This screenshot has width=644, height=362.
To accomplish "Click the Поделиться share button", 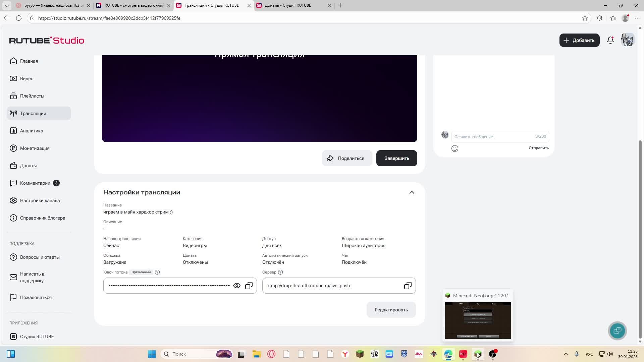I will click(346, 158).
